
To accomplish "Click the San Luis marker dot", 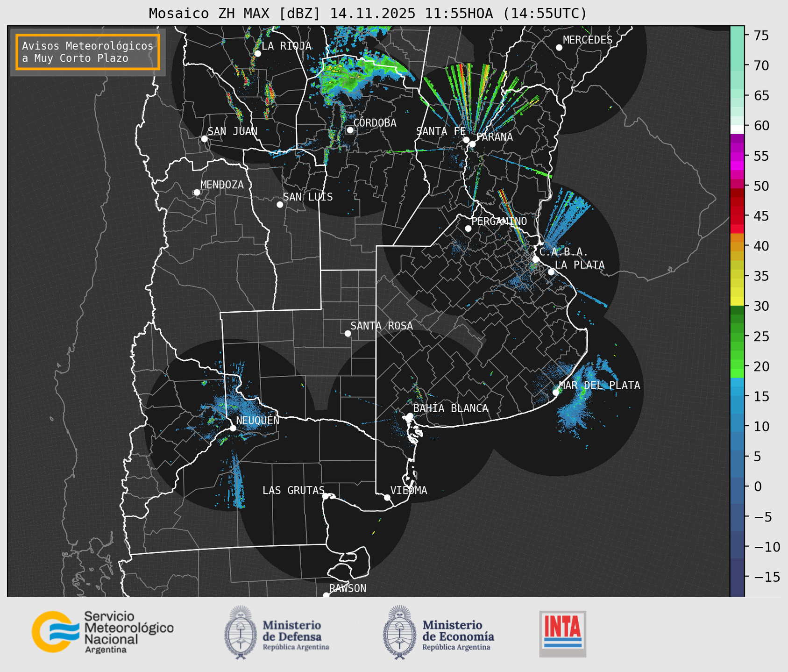I will tap(280, 204).
